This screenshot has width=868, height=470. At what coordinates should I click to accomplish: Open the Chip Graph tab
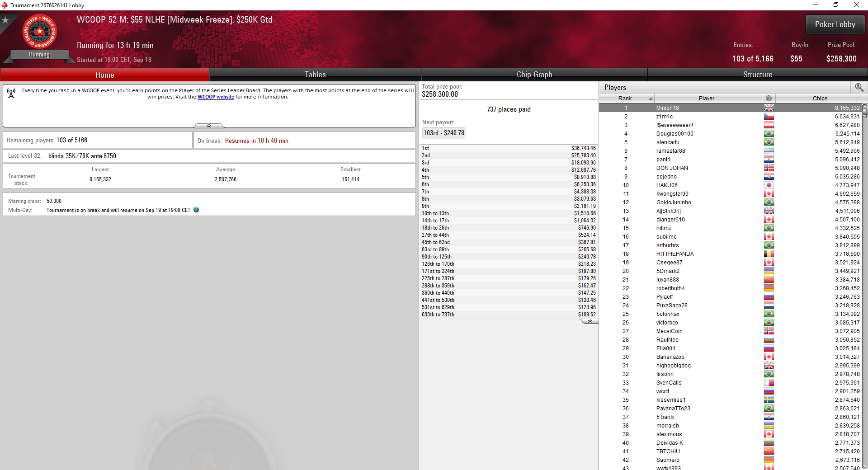tap(534, 75)
